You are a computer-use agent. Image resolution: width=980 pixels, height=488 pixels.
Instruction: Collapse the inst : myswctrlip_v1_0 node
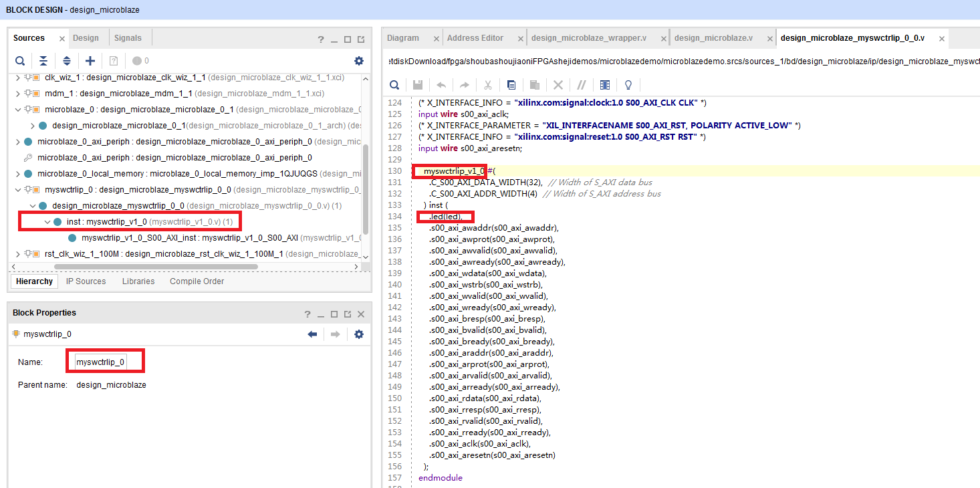click(x=47, y=222)
